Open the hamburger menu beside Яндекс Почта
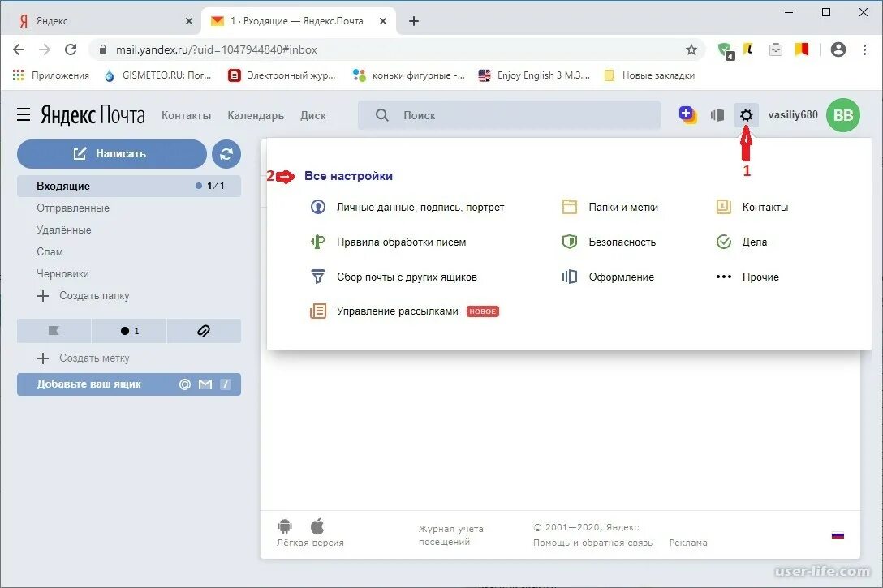883x588 pixels. (x=24, y=115)
